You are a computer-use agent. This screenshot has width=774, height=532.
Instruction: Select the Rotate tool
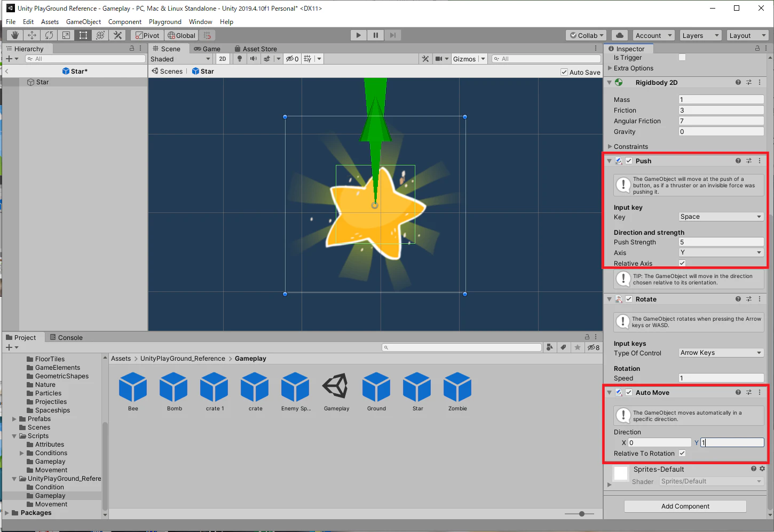click(x=49, y=35)
